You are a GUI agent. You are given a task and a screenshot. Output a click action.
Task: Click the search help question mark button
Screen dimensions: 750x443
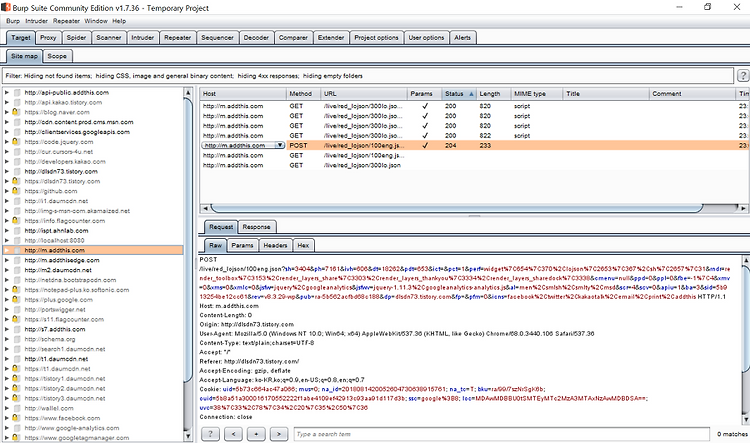coord(210,434)
